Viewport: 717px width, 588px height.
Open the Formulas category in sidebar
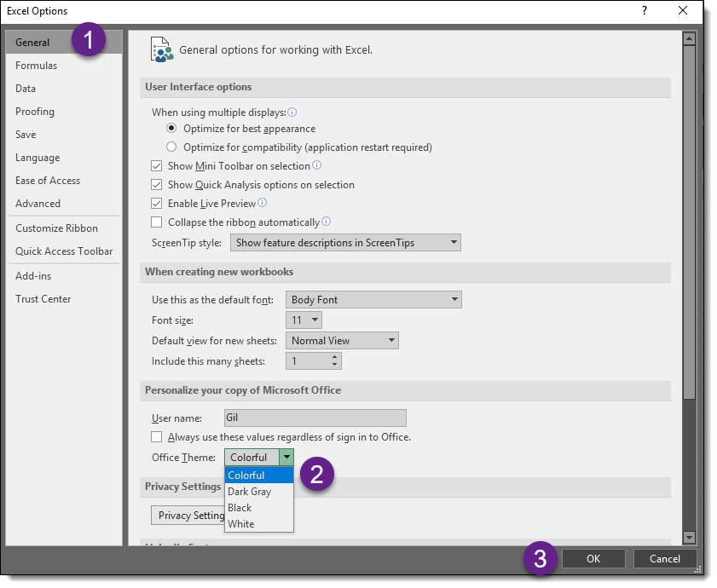point(37,66)
